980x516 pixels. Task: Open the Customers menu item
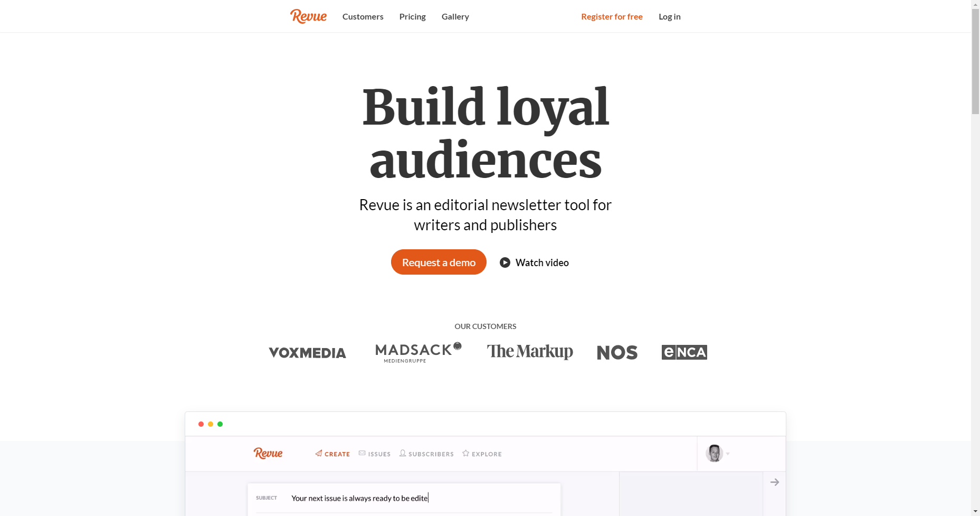click(x=363, y=16)
